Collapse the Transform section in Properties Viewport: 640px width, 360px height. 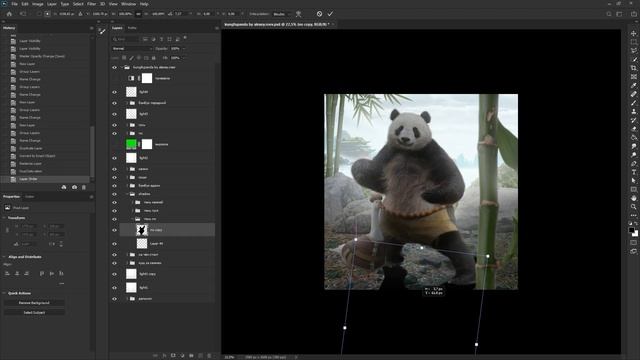4,218
